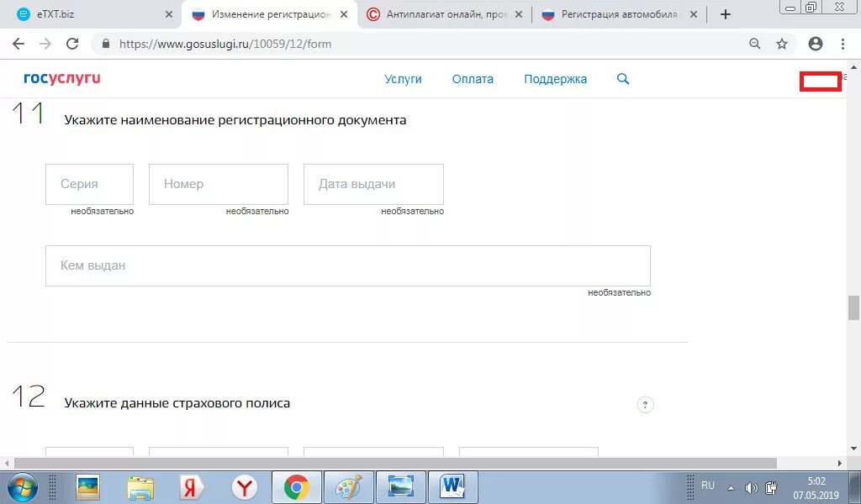Reload the page
861x504 pixels.
72,43
